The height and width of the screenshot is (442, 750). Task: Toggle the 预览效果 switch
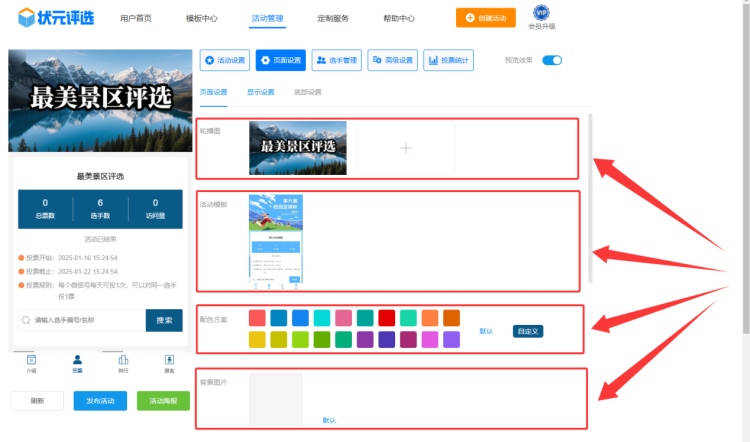coord(552,60)
